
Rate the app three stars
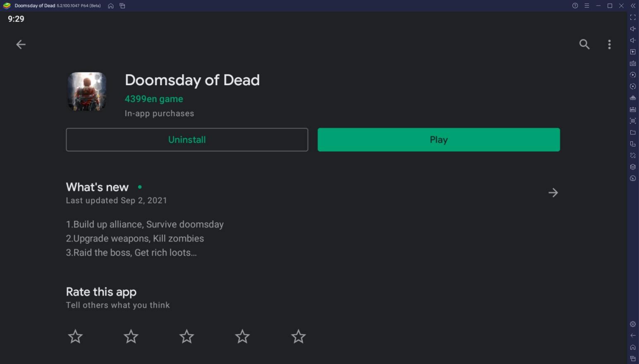(x=187, y=337)
